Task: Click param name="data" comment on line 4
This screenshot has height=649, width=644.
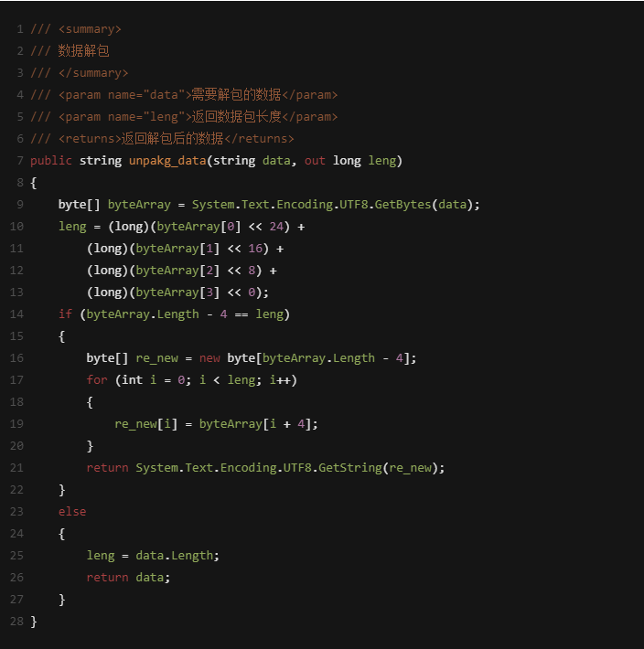Action: pyautogui.click(x=125, y=95)
